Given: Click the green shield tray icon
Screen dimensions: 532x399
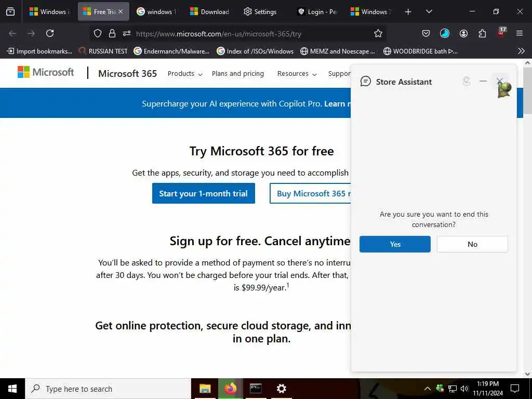Looking at the screenshot, I should click(x=440, y=388).
